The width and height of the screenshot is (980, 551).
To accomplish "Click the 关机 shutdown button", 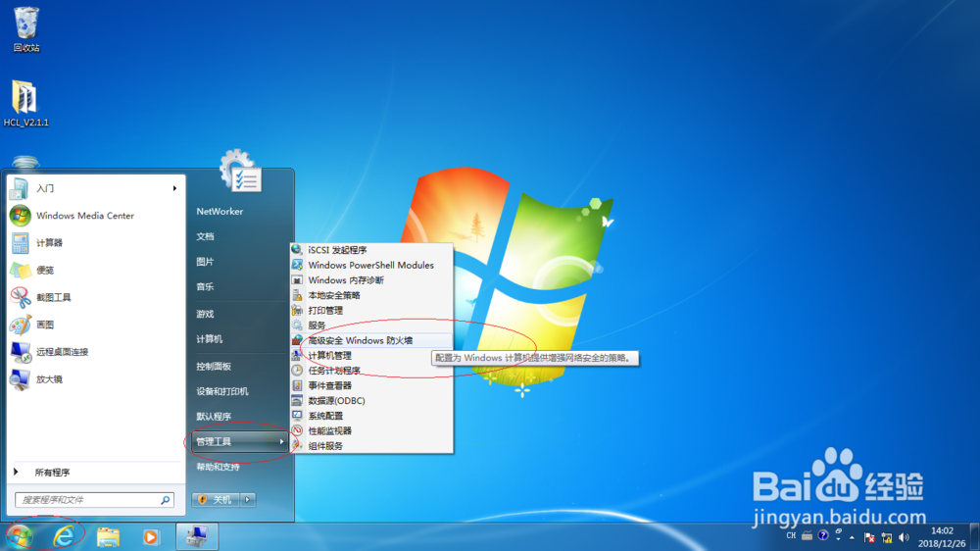I will click(216, 499).
